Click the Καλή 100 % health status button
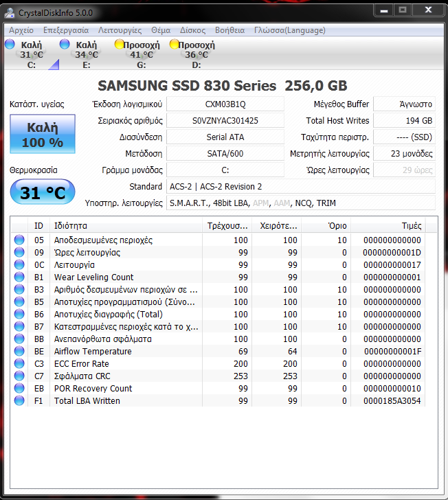This screenshot has height=500, width=448. click(43, 134)
